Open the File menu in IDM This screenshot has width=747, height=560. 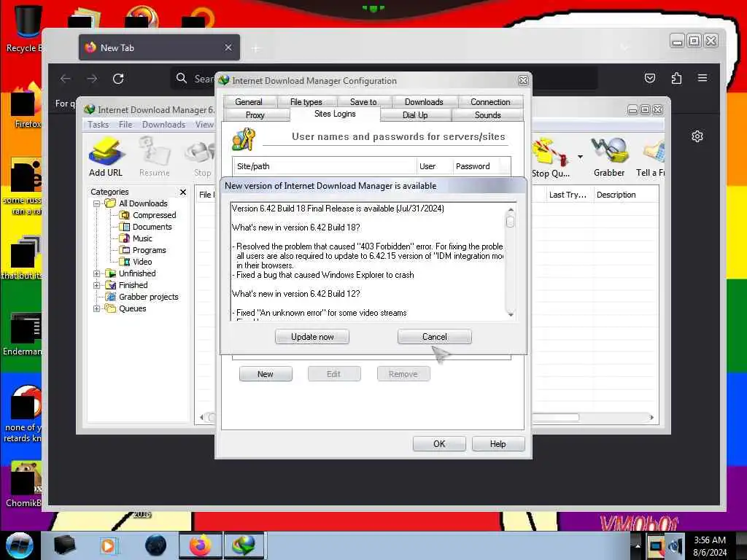pos(125,124)
